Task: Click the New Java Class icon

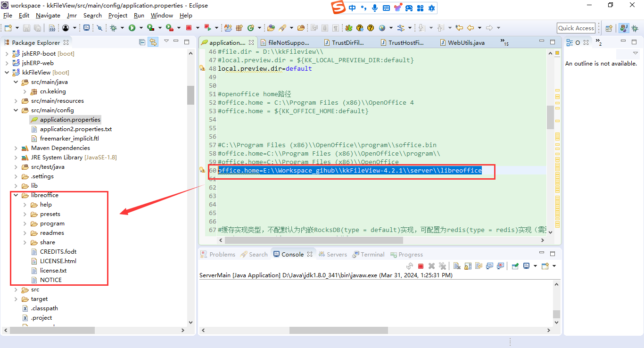Action: pyautogui.click(x=250, y=28)
